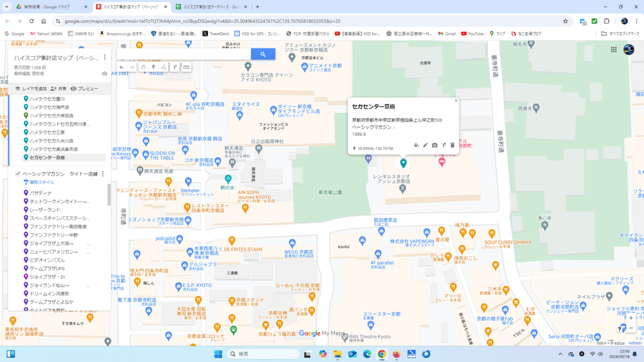Open タイトー店舗 layer options three-dot menu

point(103,174)
